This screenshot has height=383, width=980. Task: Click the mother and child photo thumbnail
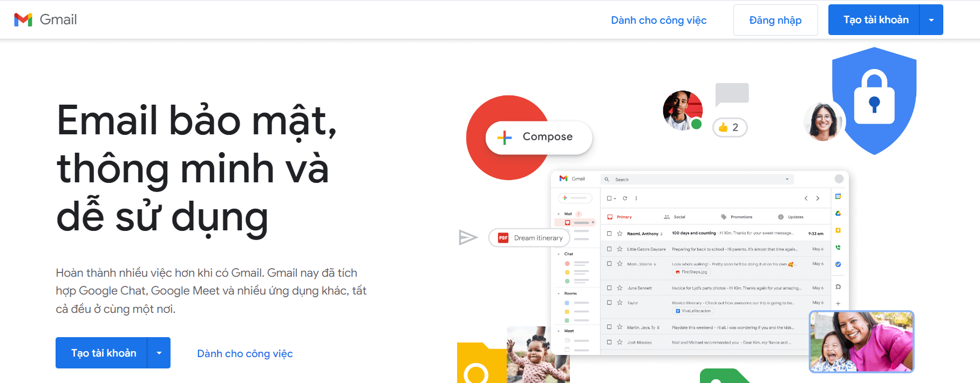click(x=861, y=341)
